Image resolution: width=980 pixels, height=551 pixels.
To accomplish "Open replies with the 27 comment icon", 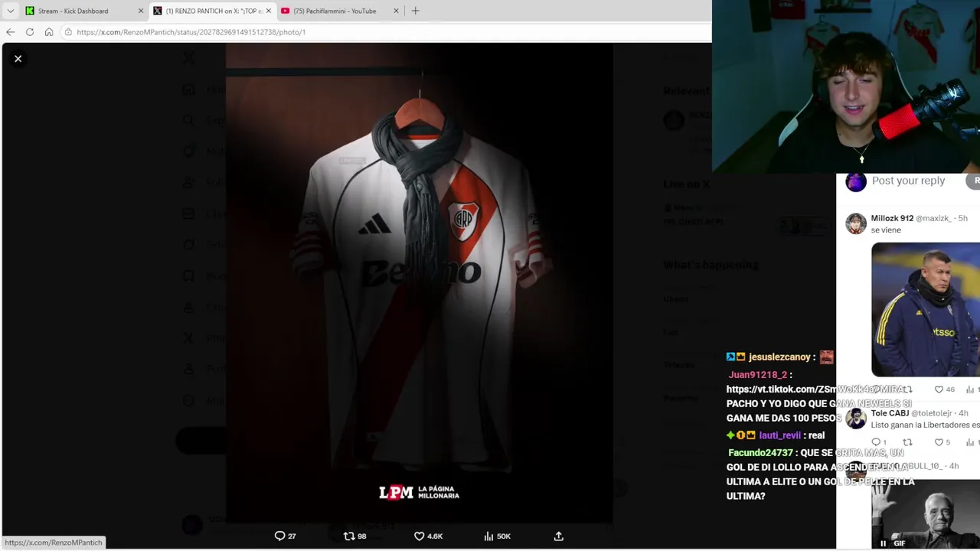I will (285, 536).
